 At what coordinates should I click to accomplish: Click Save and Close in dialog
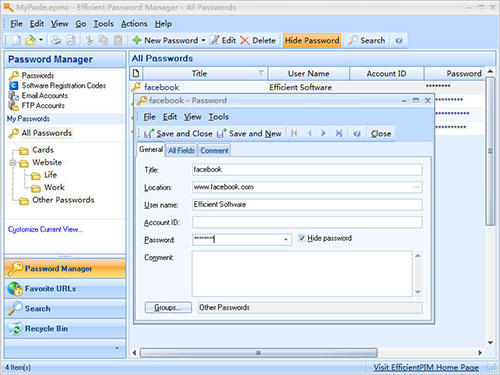[178, 134]
